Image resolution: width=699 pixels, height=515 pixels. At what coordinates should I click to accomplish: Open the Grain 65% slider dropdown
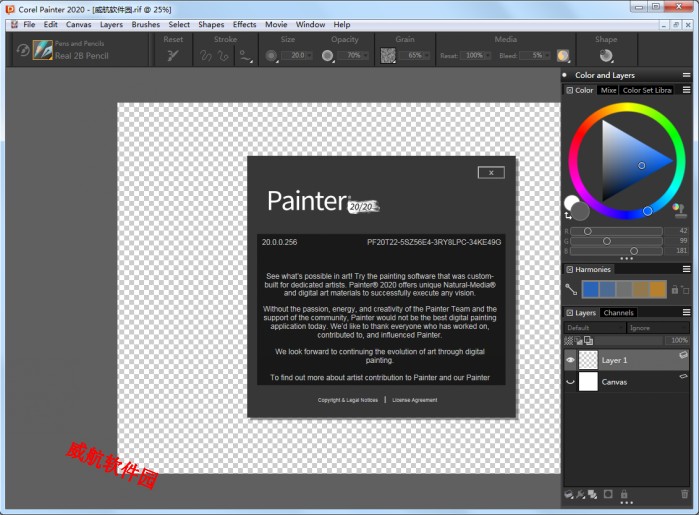point(427,55)
